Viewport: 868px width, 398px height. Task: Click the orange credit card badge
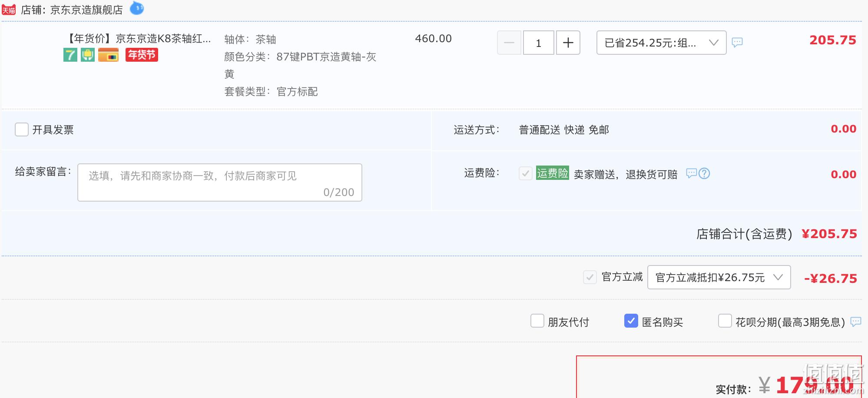click(108, 55)
